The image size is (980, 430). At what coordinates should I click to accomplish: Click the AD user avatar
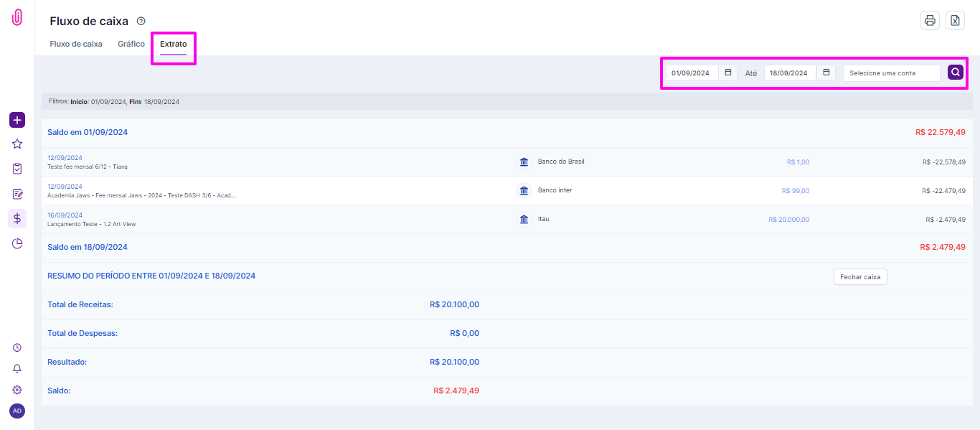pyautogui.click(x=17, y=411)
